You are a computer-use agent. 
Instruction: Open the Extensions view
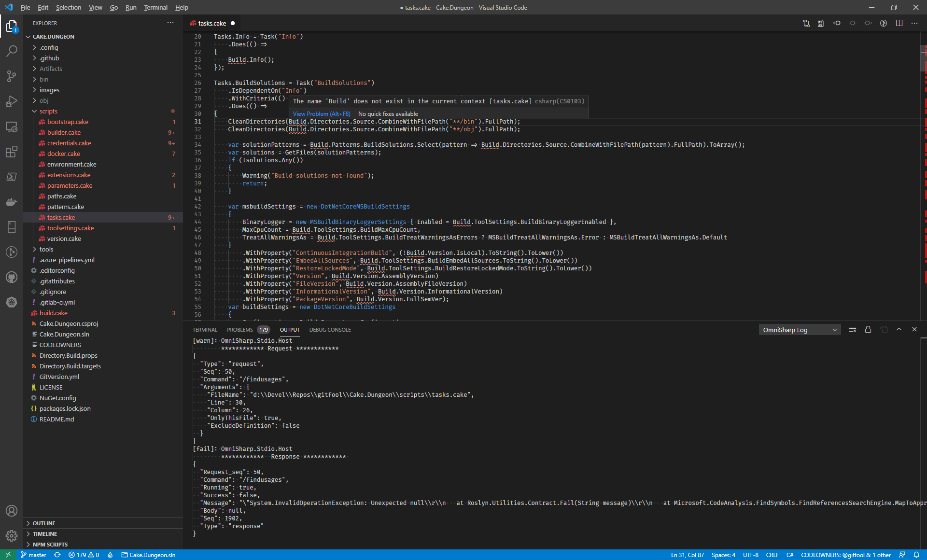click(12, 152)
